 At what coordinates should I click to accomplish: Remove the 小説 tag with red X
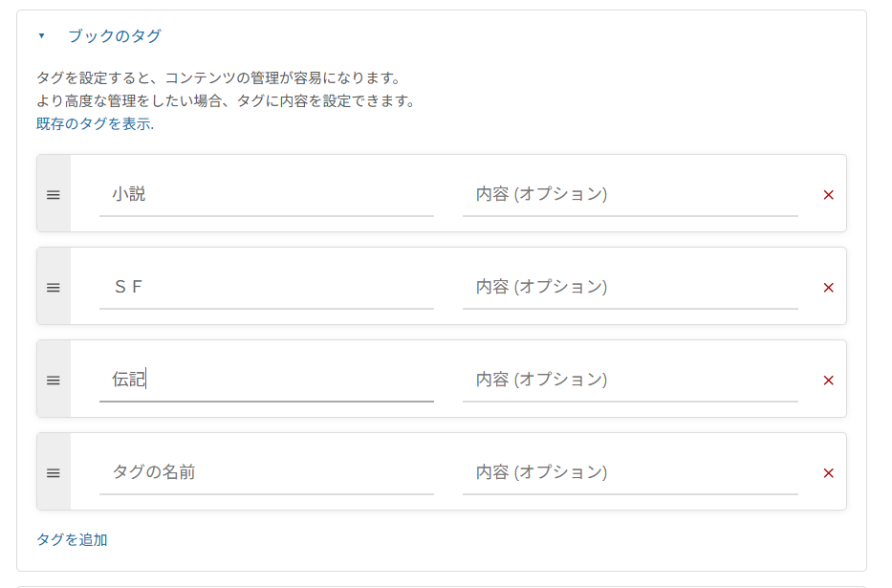coord(828,194)
